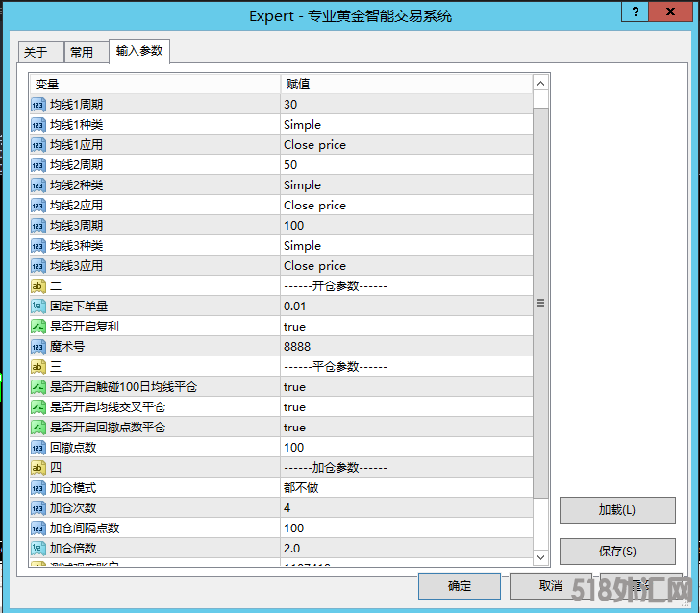The image size is (700, 613).
Task: Click the icon beside 均线2应用
Action: (38, 206)
